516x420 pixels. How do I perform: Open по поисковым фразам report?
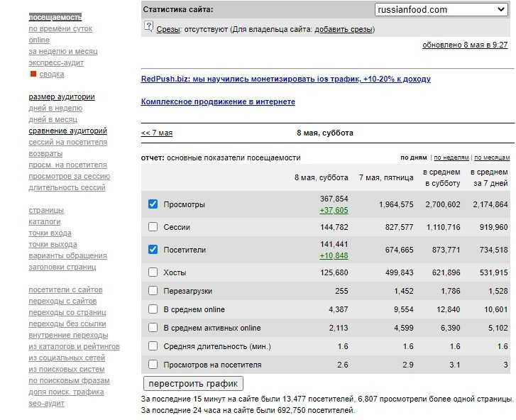coord(69,380)
